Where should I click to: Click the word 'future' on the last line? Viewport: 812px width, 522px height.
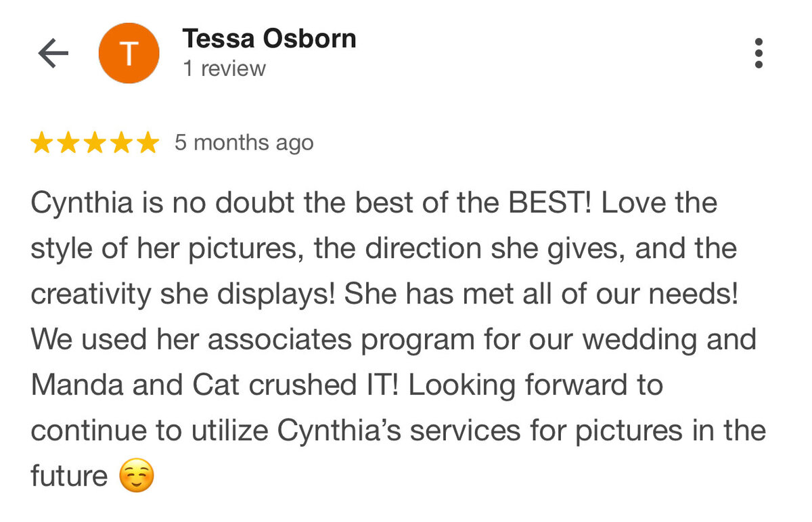pyautogui.click(x=69, y=476)
